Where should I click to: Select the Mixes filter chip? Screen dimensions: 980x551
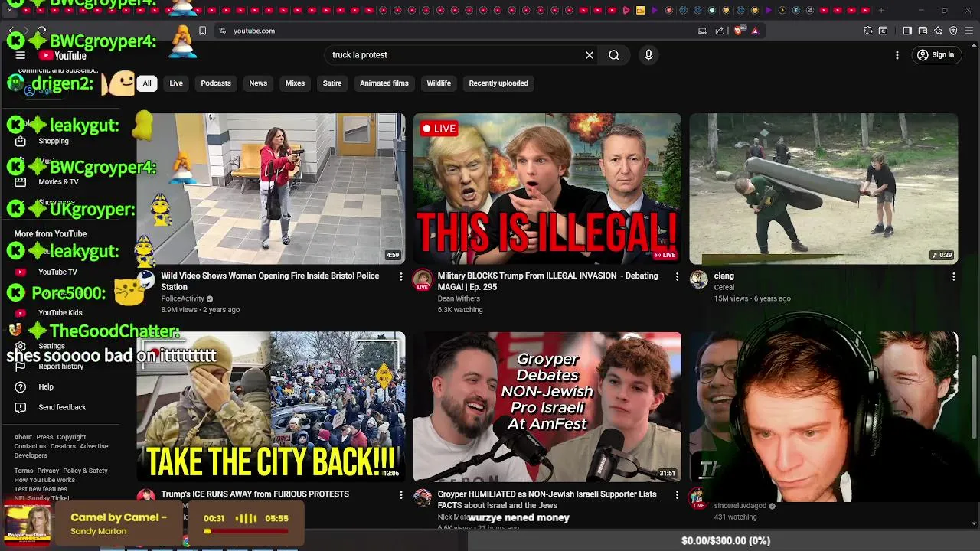tap(295, 83)
